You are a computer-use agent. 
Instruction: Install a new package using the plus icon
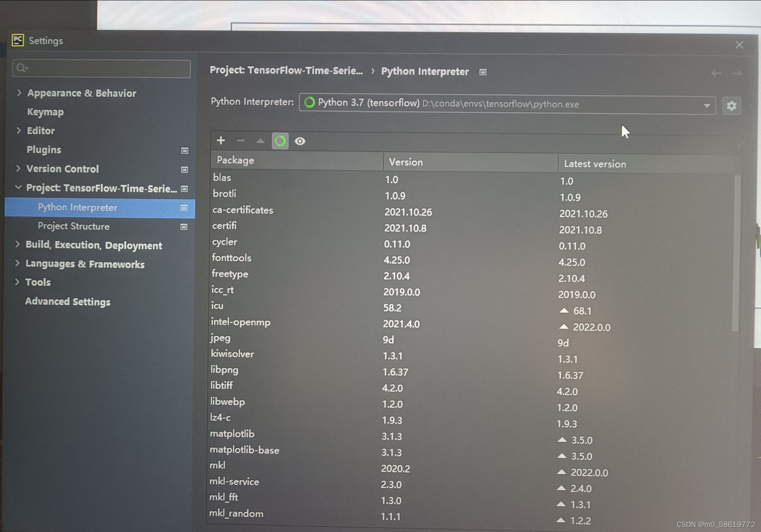pos(221,141)
